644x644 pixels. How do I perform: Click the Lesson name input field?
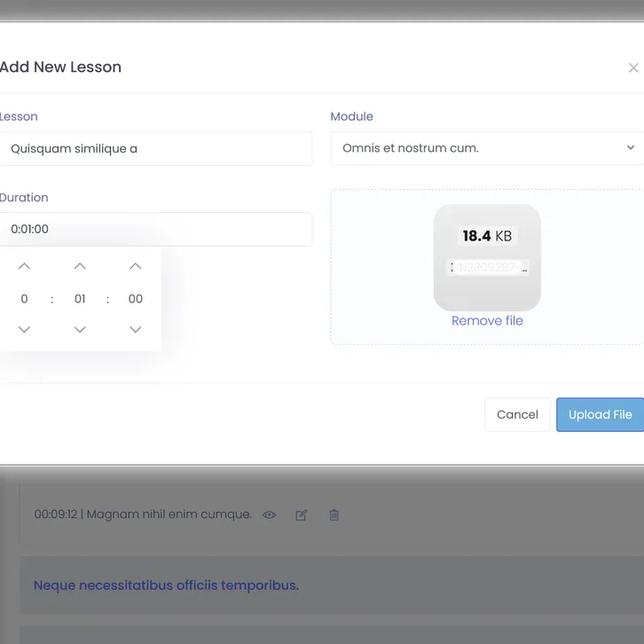[x=155, y=148]
